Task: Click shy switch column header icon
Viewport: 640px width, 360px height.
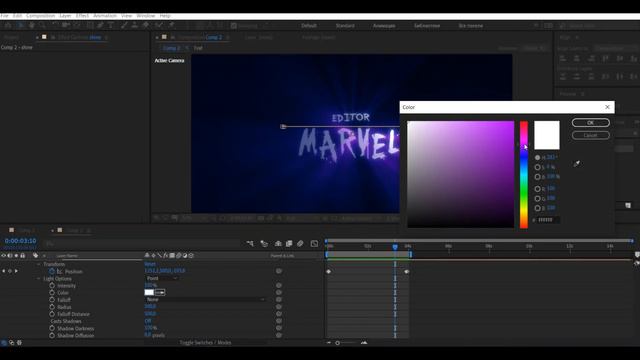Action: (x=147, y=256)
